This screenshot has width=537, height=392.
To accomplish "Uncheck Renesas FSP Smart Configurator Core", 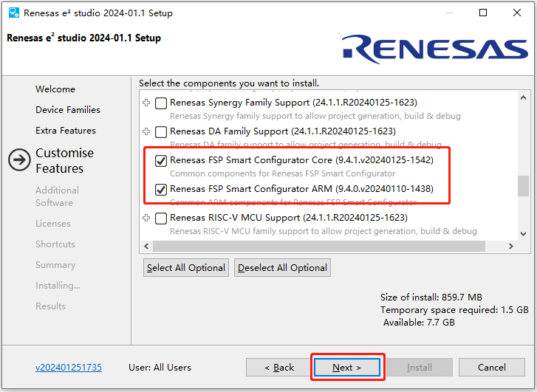I will pos(161,160).
